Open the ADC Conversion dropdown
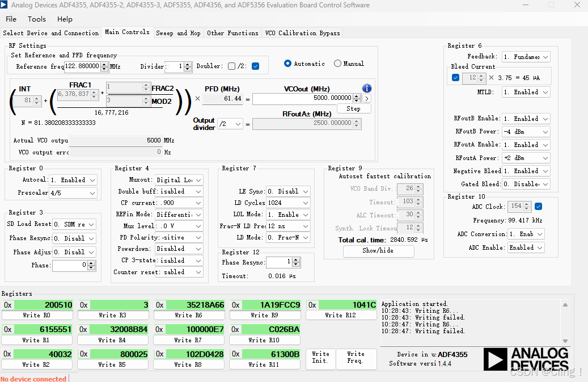The width and height of the screenshot is (588, 382). [526, 234]
